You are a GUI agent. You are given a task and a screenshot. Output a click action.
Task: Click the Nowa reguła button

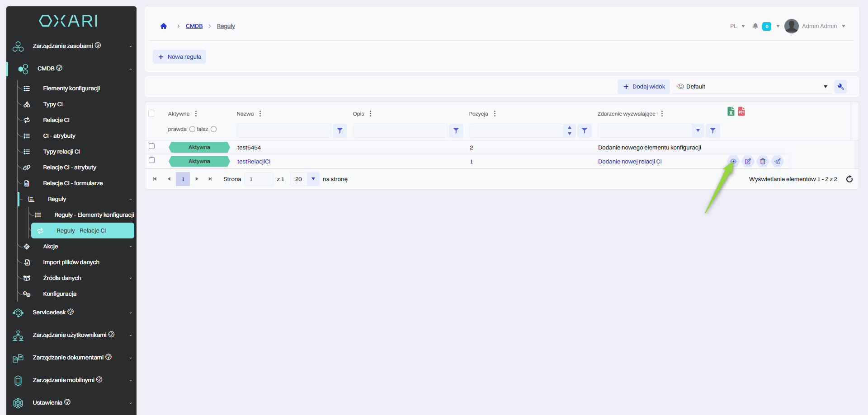coord(179,57)
